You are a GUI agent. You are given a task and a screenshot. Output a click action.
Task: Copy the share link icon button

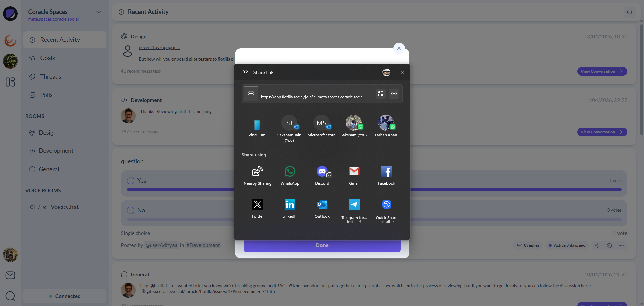coord(394,94)
